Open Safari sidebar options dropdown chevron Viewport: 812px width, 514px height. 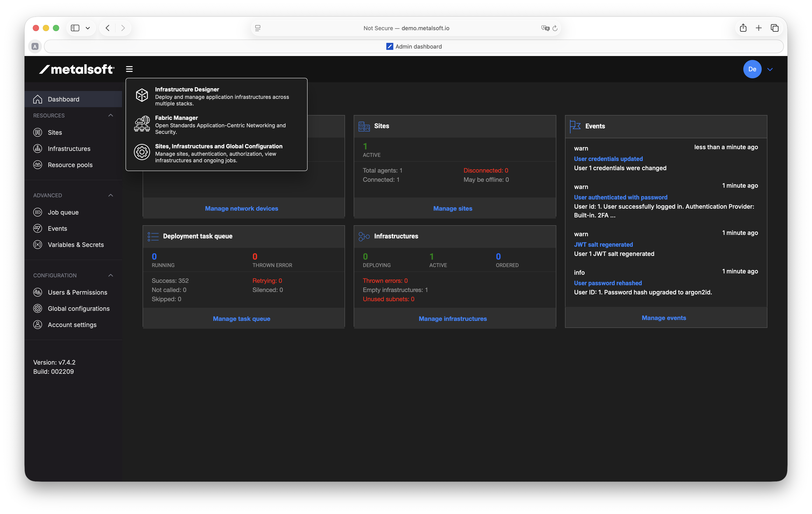pos(88,28)
